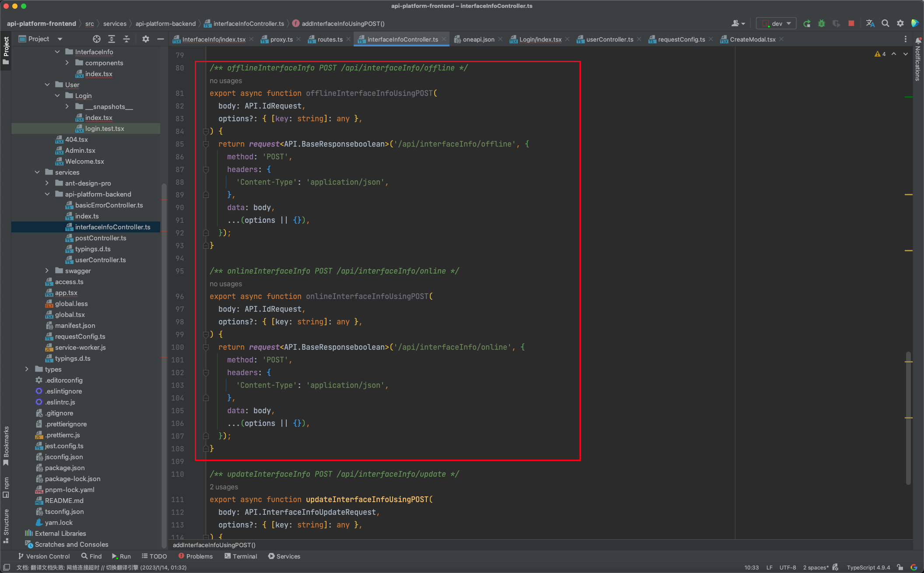Image resolution: width=924 pixels, height=573 pixels.
Task: Toggle read-only lock icon in status bar
Action: tap(900, 567)
